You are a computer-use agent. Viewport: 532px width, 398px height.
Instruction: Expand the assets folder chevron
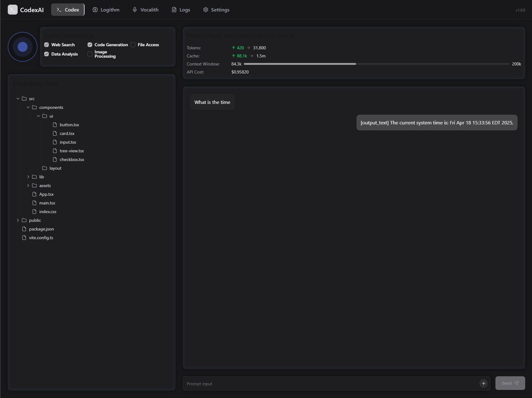click(x=28, y=185)
